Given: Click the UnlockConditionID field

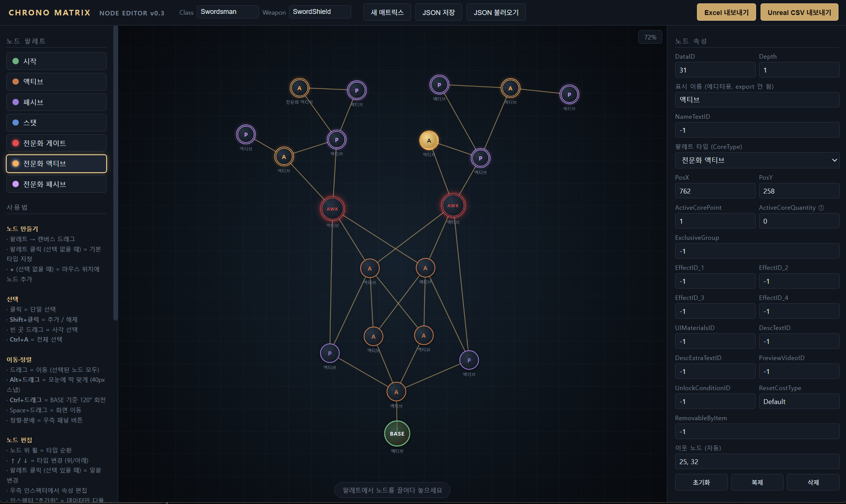Looking at the screenshot, I should pos(715,402).
